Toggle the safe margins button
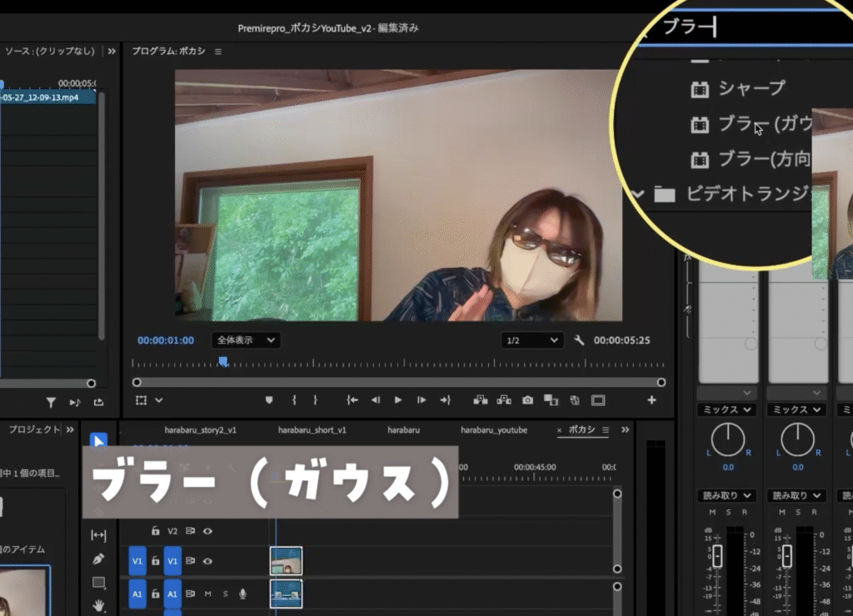The height and width of the screenshot is (616, 853). [598, 400]
